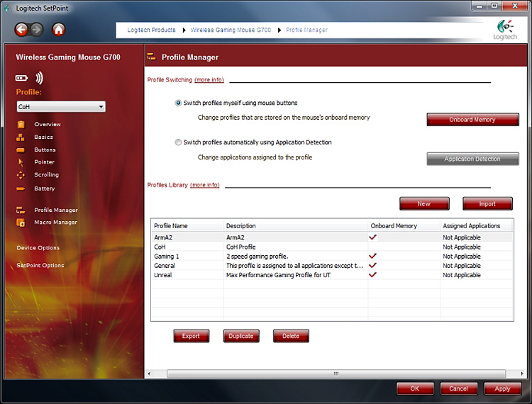Select the General profile row

(332, 265)
